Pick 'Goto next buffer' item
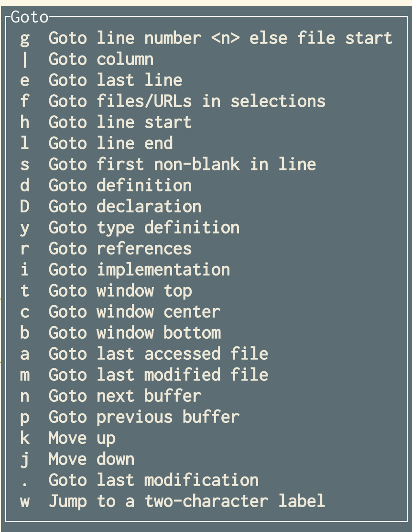This screenshot has width=412, height=532. click(x=125, y=396)
